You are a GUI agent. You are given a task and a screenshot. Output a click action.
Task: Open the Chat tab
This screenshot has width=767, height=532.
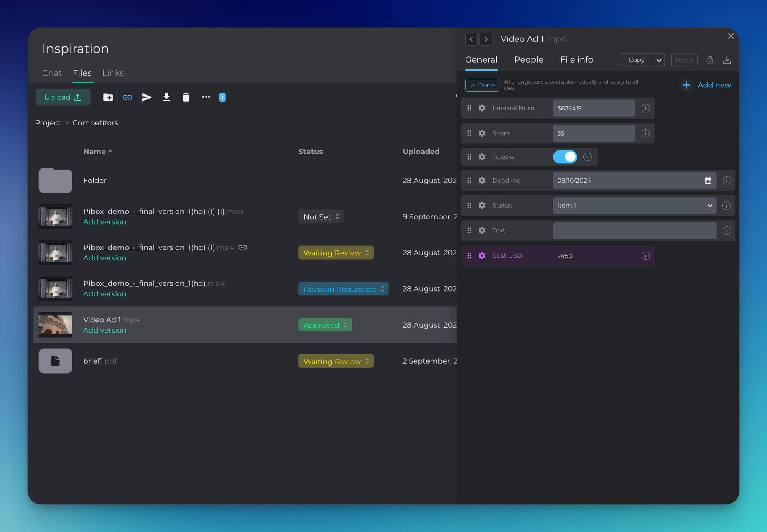click(52, 73)
